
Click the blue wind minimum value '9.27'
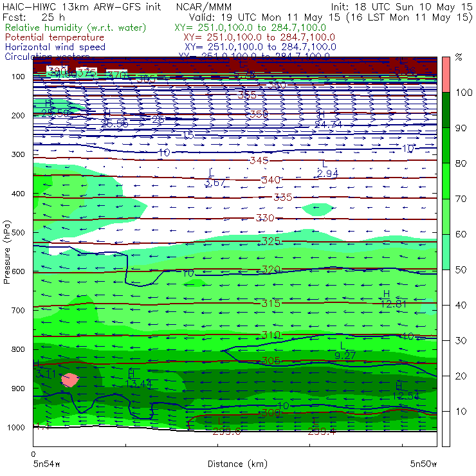pos(345,355)
